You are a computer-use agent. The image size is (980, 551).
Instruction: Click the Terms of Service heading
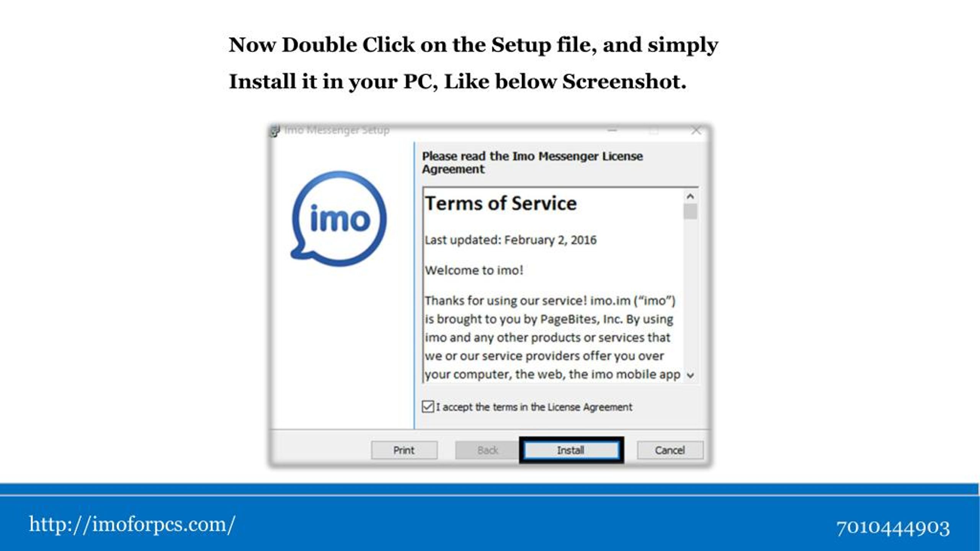pyautogui.click(x=501, y=203)
